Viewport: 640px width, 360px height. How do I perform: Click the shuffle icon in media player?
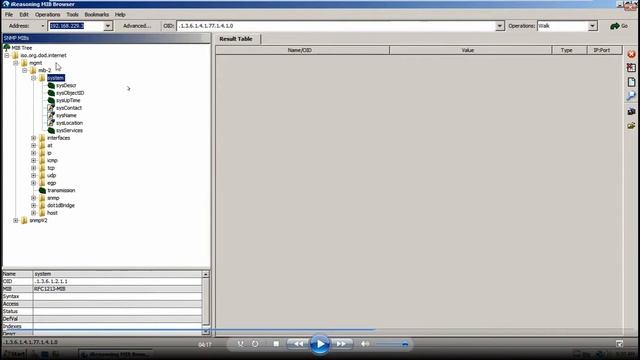(x=241, y=344)
